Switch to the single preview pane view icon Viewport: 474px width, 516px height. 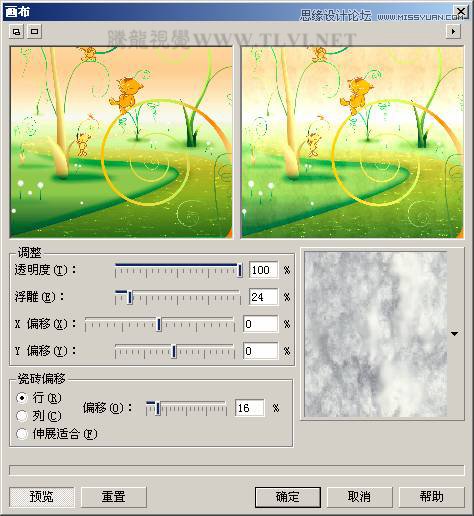click(x=34, y=32)
